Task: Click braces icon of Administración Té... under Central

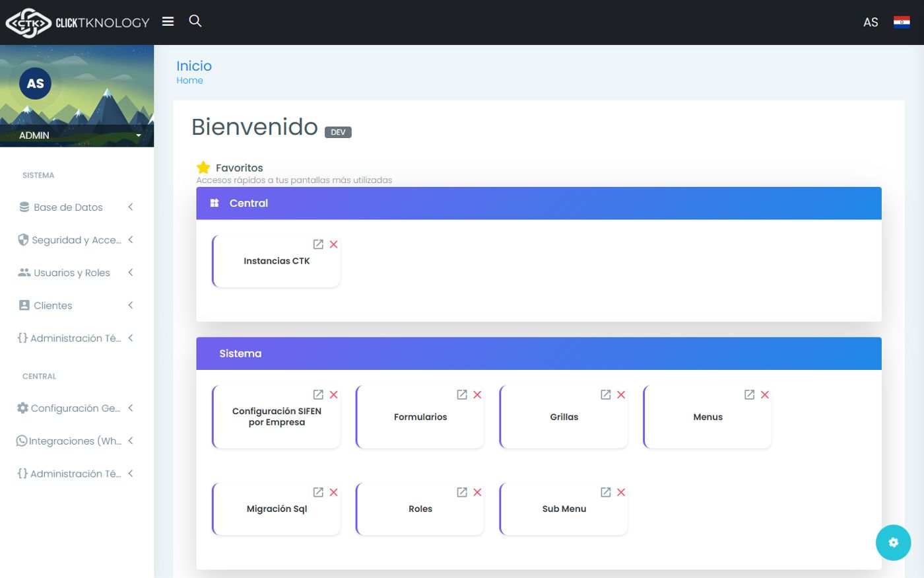Action: [22, 473]
